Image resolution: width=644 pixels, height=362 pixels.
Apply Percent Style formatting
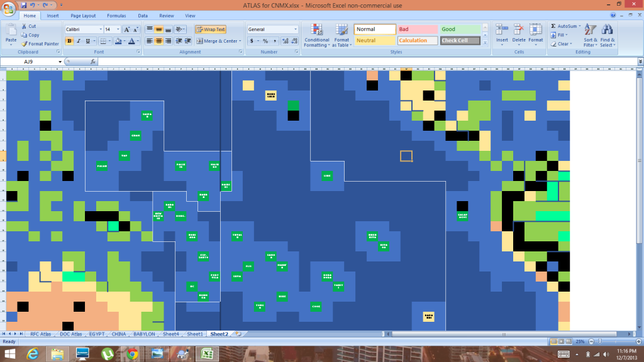coord(265,41)
